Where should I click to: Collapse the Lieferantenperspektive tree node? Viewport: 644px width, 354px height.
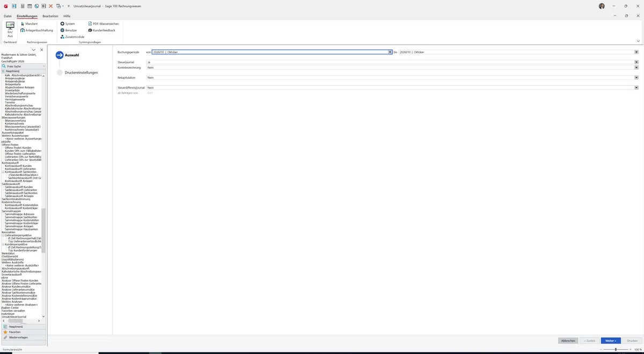[3, 235]
